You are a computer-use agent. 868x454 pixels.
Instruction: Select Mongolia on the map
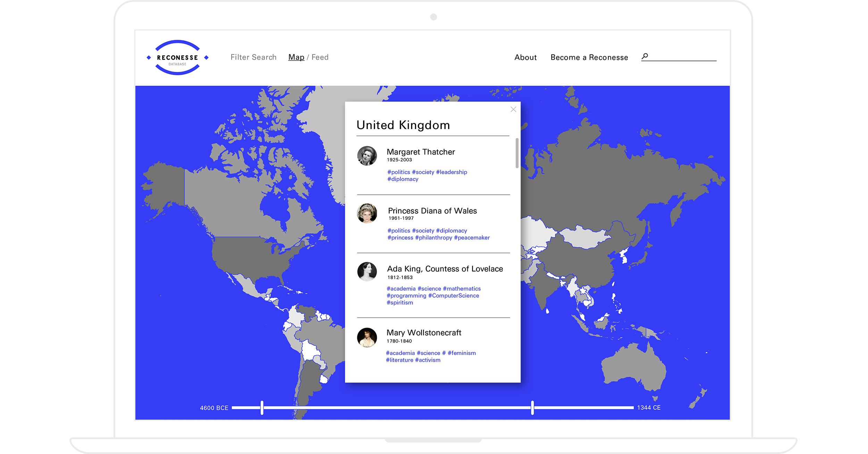585,238
